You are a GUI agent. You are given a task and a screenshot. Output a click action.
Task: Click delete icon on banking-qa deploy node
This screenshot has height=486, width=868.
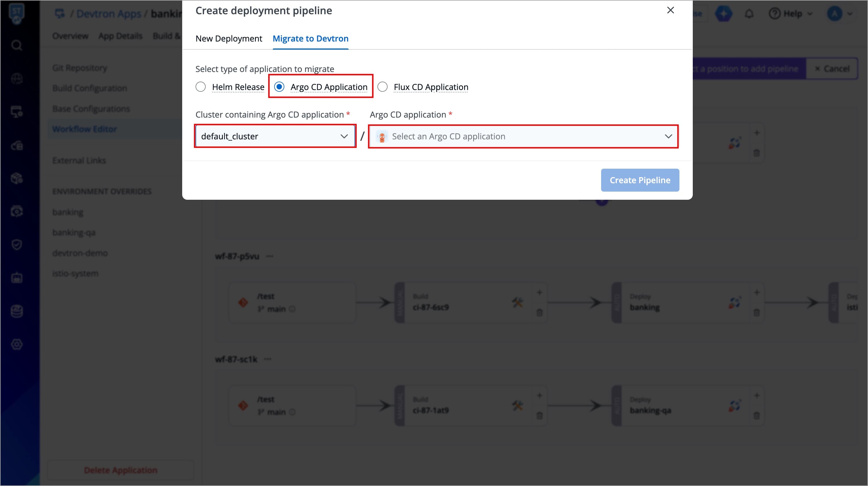[757, 416]
